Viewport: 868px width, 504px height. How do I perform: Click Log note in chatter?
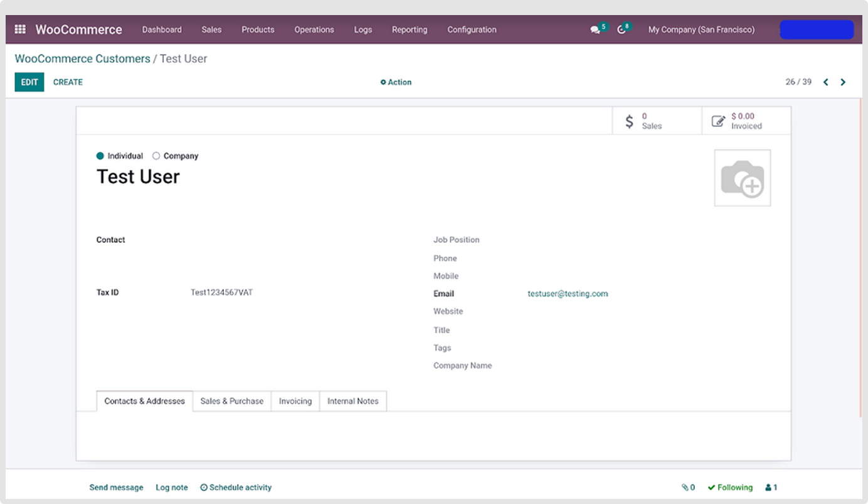(172, 488)
